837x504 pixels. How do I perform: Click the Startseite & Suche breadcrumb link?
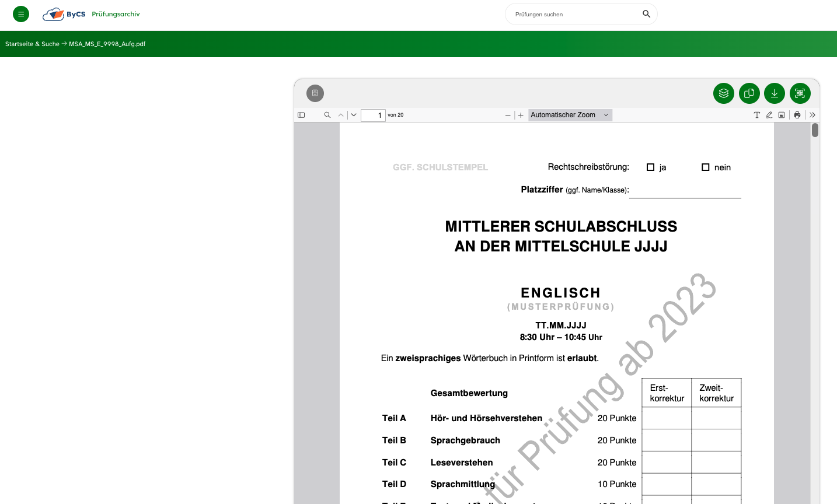[32, 44]
